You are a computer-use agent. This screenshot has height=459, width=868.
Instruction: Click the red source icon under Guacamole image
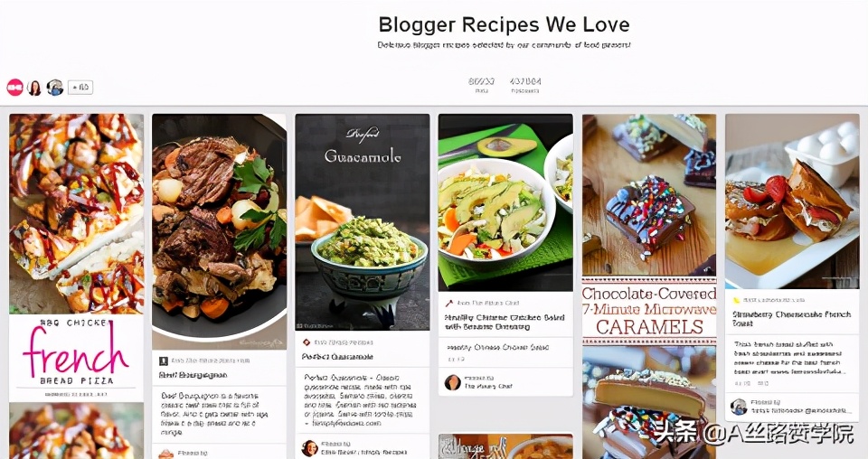tap(307, 342)
